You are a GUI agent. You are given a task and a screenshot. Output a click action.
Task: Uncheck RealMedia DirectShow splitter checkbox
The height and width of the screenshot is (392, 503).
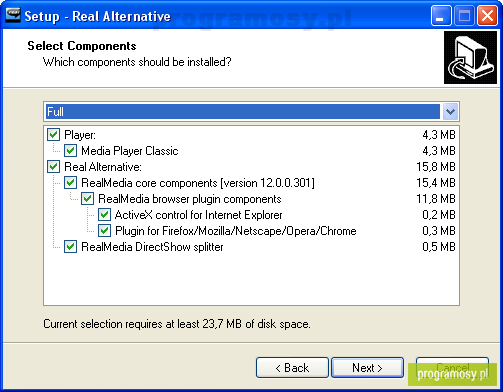70,247
